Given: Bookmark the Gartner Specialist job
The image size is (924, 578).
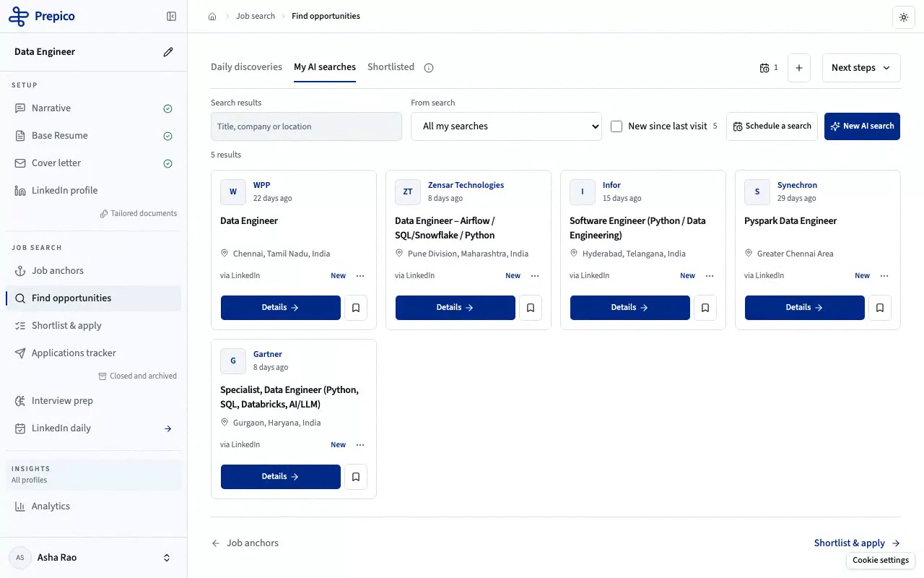Looking at the screenshot, I should pos(356,477).
